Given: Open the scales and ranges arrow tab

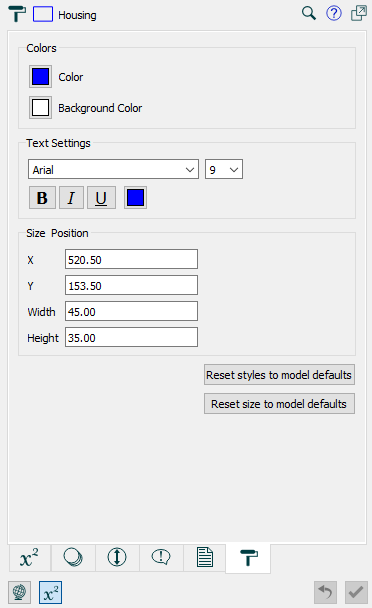Looking at the screenshot, I should [117, 558].
